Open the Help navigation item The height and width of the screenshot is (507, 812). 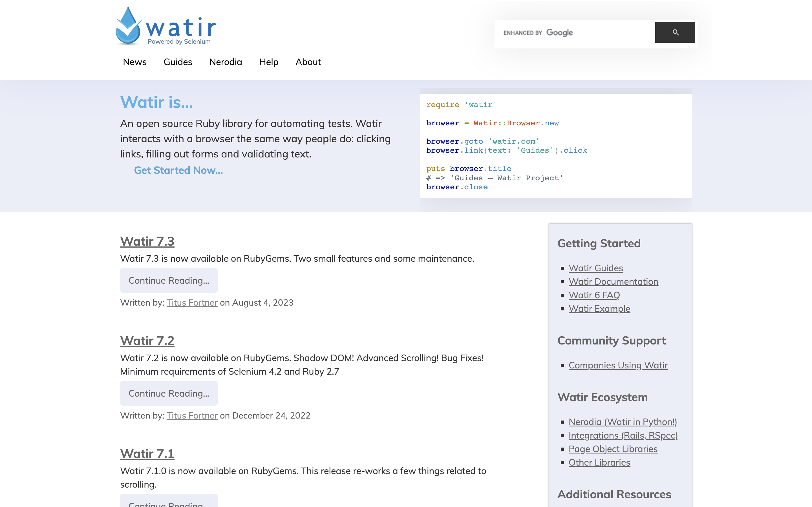(x=268, y=62)
